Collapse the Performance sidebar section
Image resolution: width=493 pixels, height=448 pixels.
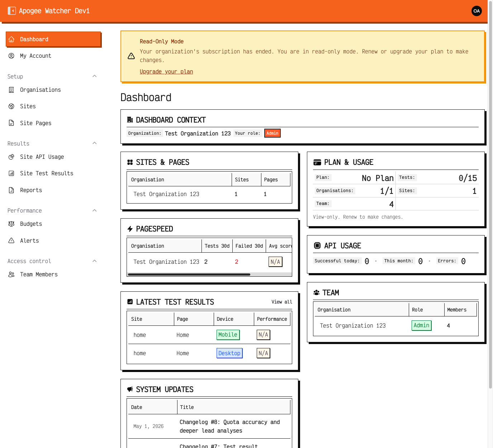coord(95,210)
